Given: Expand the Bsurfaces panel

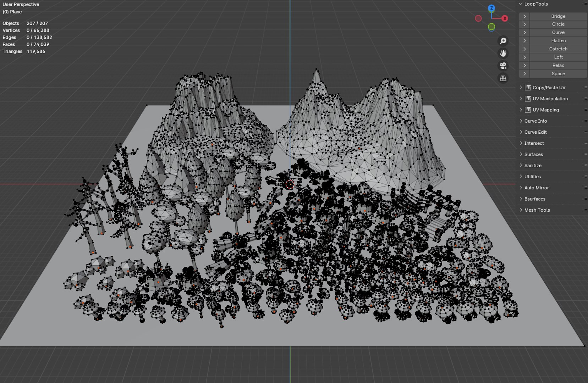Looking at the screenshot, I should (x=521, y=199).
